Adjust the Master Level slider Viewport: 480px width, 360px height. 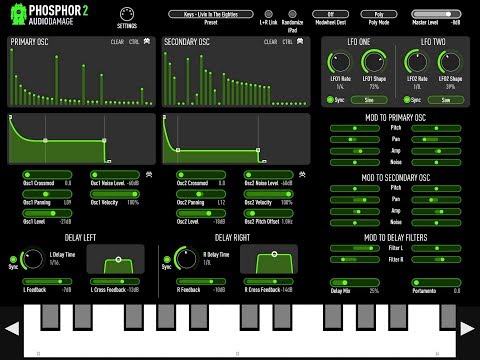coord(436,14)
